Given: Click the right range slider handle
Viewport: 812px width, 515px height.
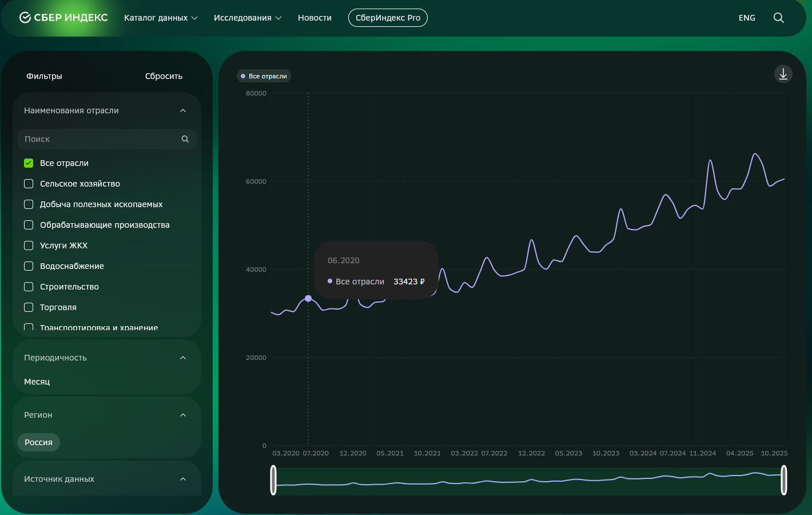Looking at the screenshot, I should pyautogui.click(x=784, y=480).
